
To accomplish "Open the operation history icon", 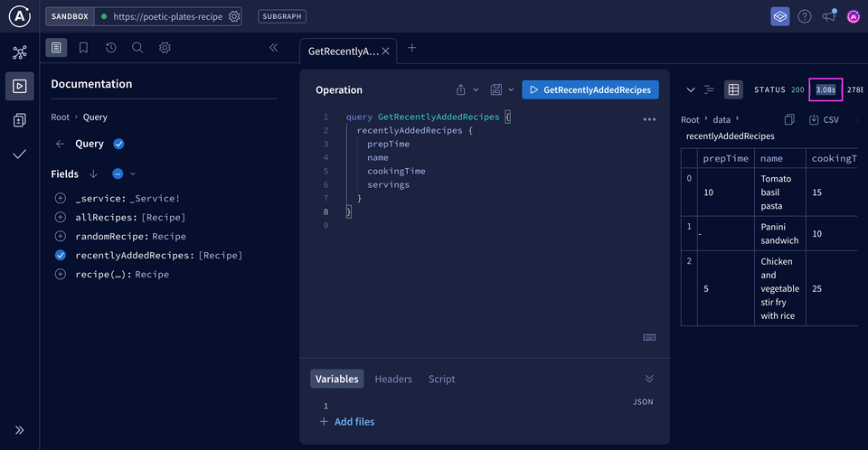I will click(x=110, y=48).
